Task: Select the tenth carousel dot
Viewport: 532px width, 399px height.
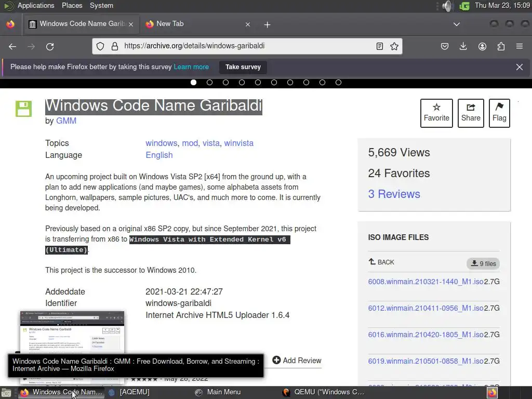Action: (x=338, y=83)
